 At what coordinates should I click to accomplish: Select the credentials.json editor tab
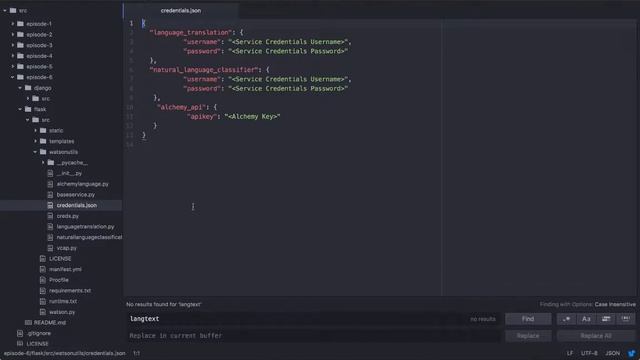pos(181,11)
